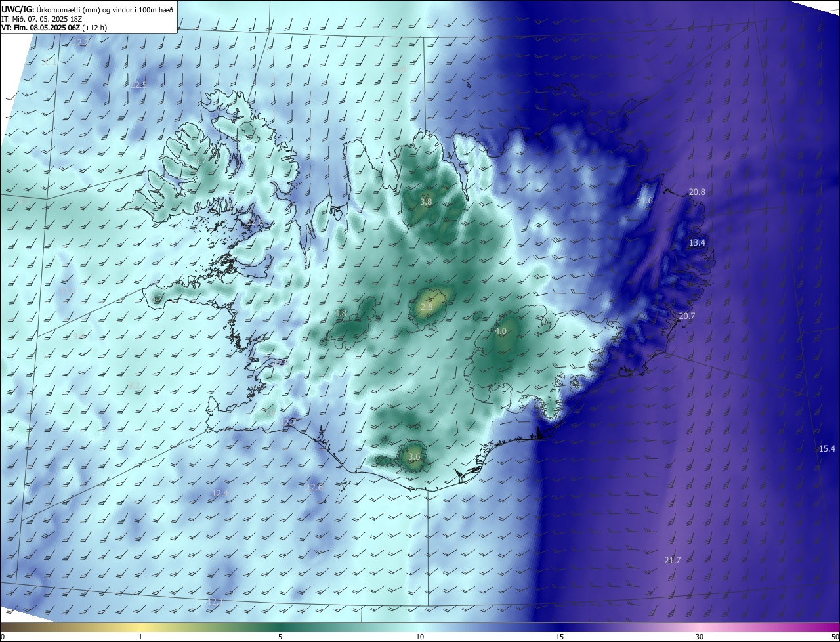Click the 'VT: Fim. 08.05.2025 06Z (+12 h)' line

coord(54,28)
